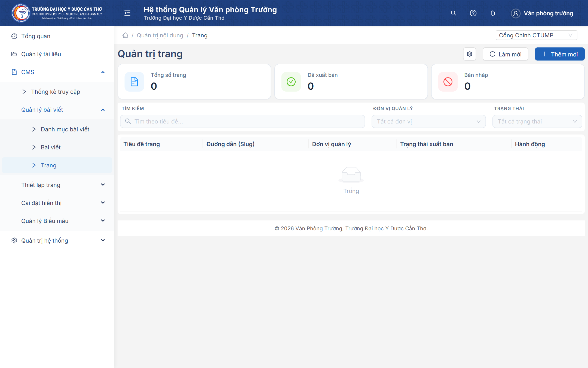
Task: Click the Đã xuất bản checkmark icon
Action: 291,82
